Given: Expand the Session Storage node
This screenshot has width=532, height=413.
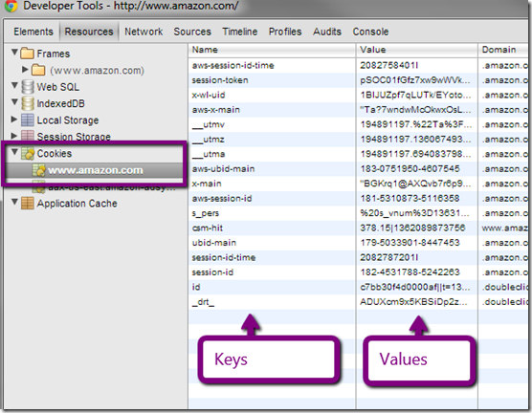Looking at the screenshot, I should pos(14,136).
